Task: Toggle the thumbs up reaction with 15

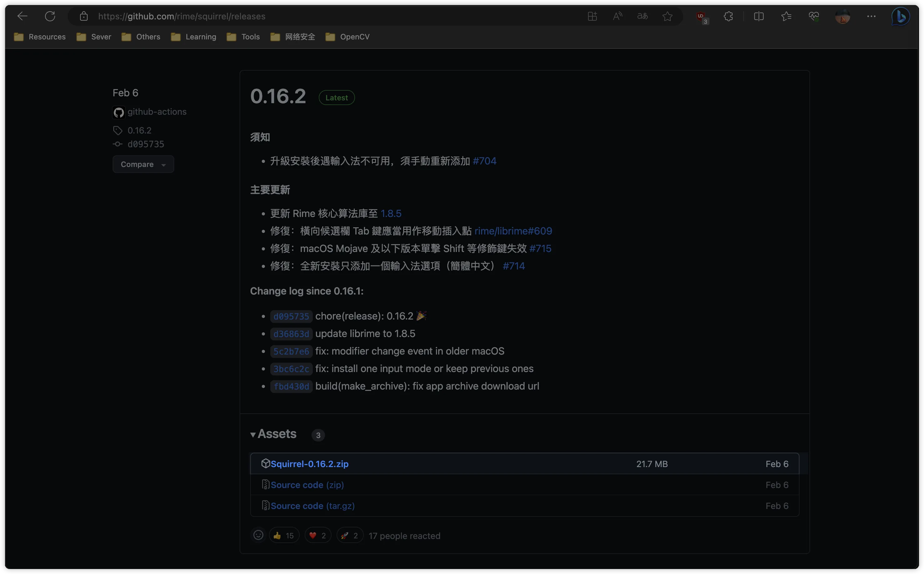Action: coord(284,535)
